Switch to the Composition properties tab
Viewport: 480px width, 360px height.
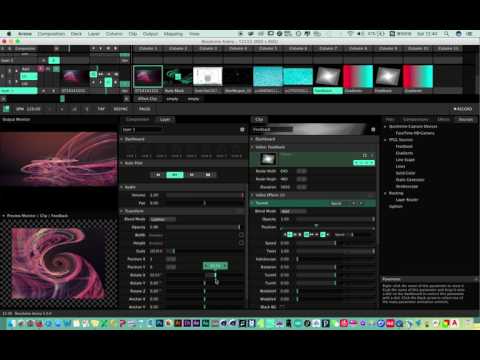(x=138, y=119)
